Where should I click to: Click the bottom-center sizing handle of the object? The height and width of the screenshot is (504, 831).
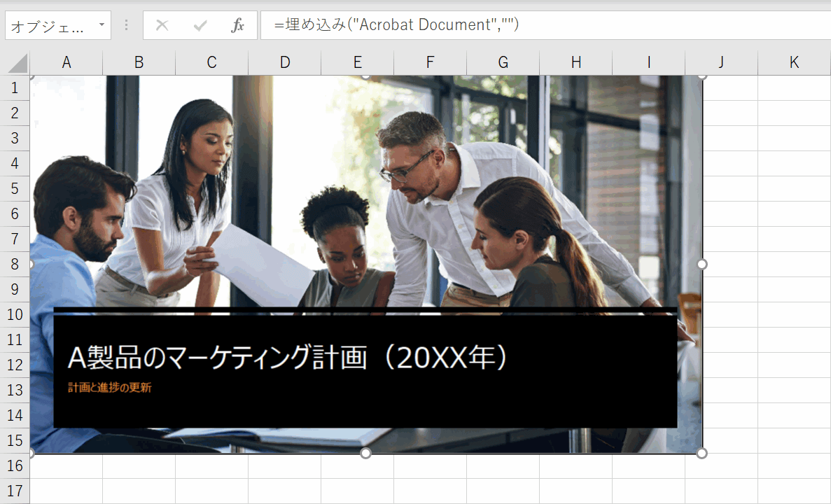(x=365, y=453)
